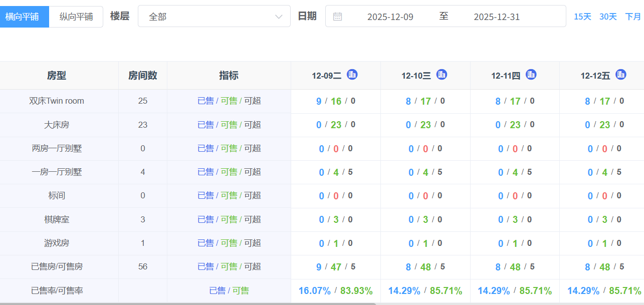Screen dimensions: 644x305
Task: Click 可售 in the 游戏房 row
Action: tap(229, 243)
